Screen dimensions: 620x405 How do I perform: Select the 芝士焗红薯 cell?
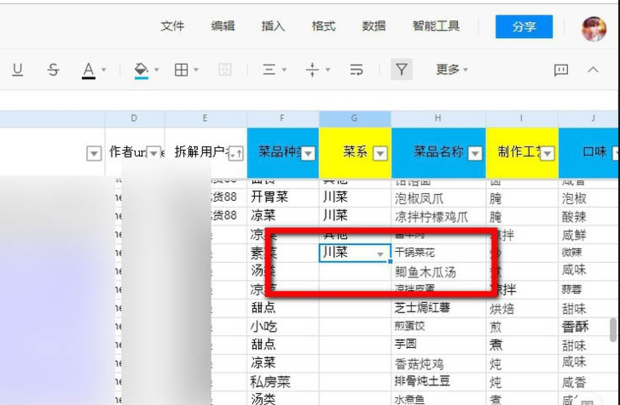pos(439,308)
